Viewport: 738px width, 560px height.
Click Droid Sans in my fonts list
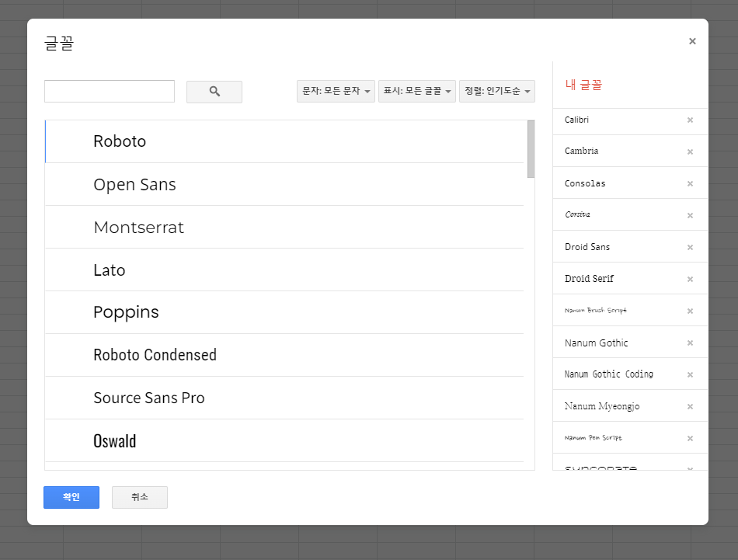[587, 247]
